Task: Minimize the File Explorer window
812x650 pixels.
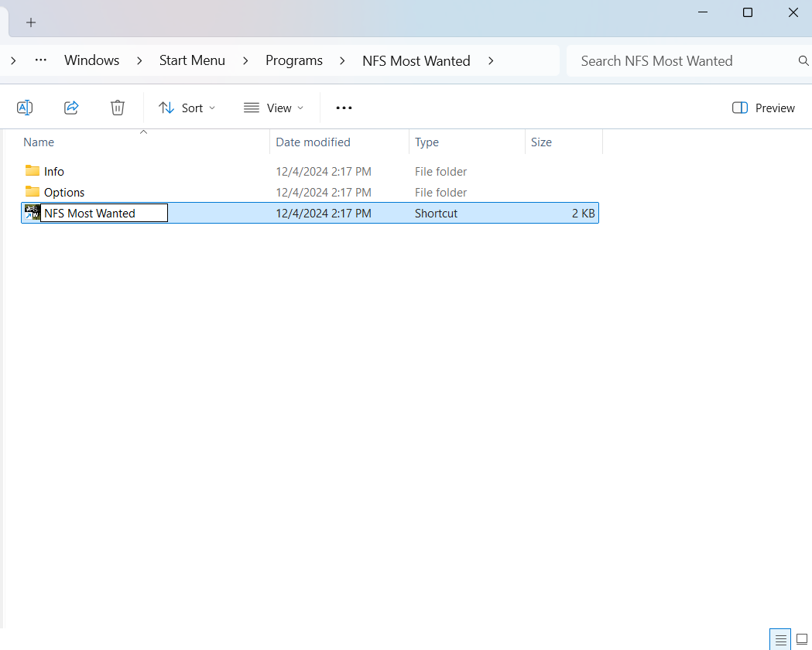Action: (x=703, y=12)
